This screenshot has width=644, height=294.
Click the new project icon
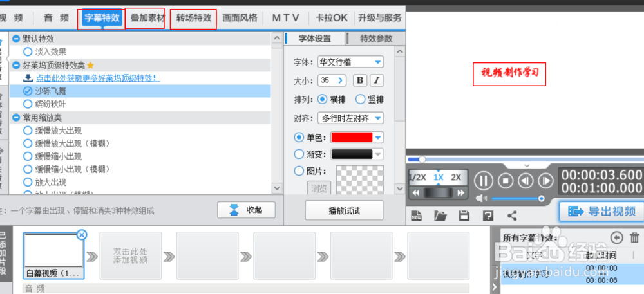(417, 215)
